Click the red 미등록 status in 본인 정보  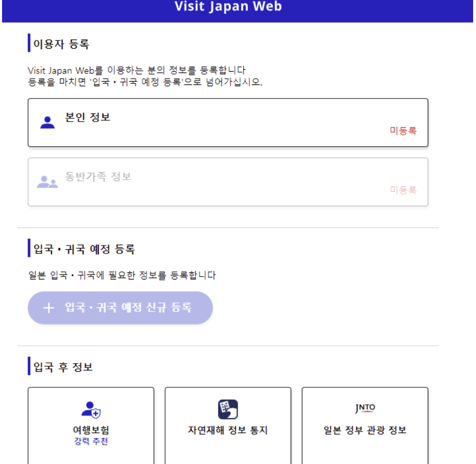coord(403,131)
